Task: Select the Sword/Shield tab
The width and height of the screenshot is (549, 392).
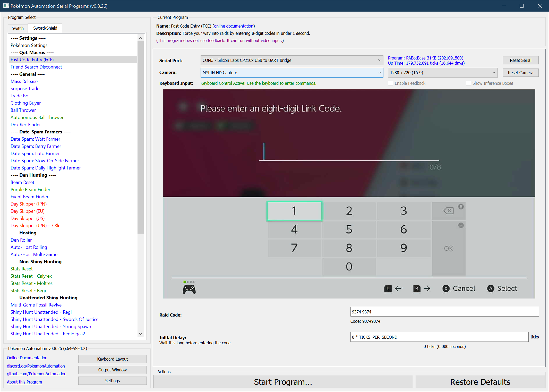Action: [45, 28]
